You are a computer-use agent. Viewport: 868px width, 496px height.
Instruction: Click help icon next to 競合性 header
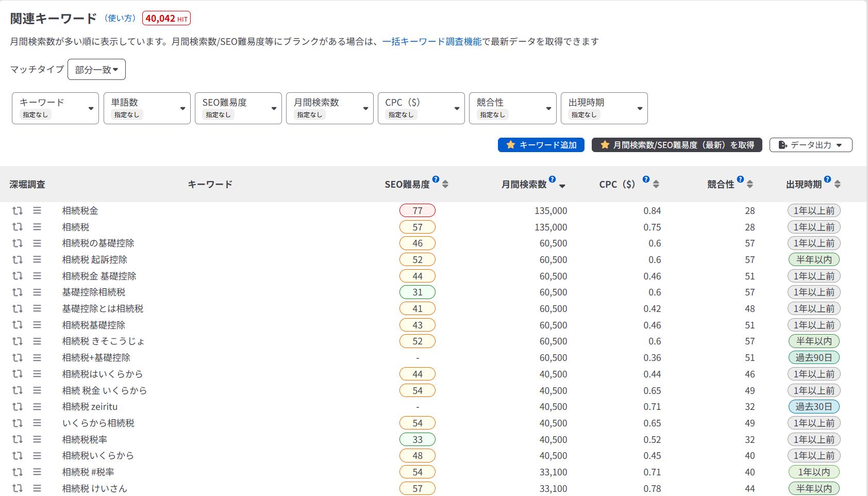tap(740, 179)
